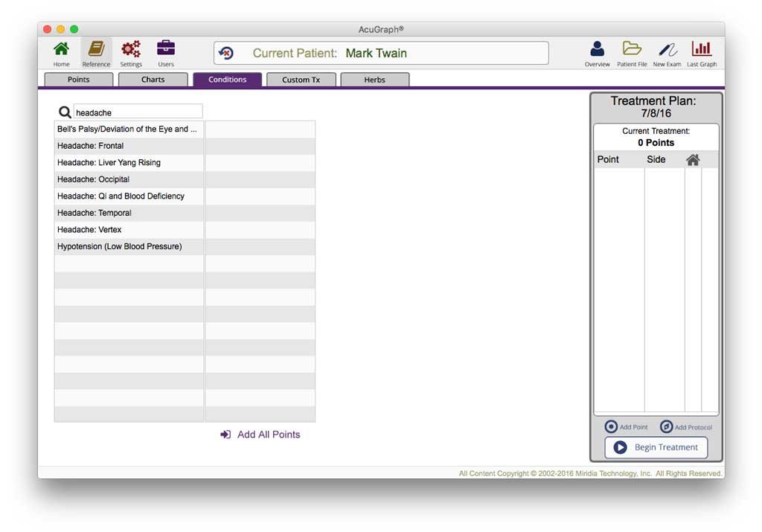Select Bell's Palsy/Deviation of the Eye condition
Viewport: 762px width, 532px height.
pyautogui.click(x=129, y=129)
